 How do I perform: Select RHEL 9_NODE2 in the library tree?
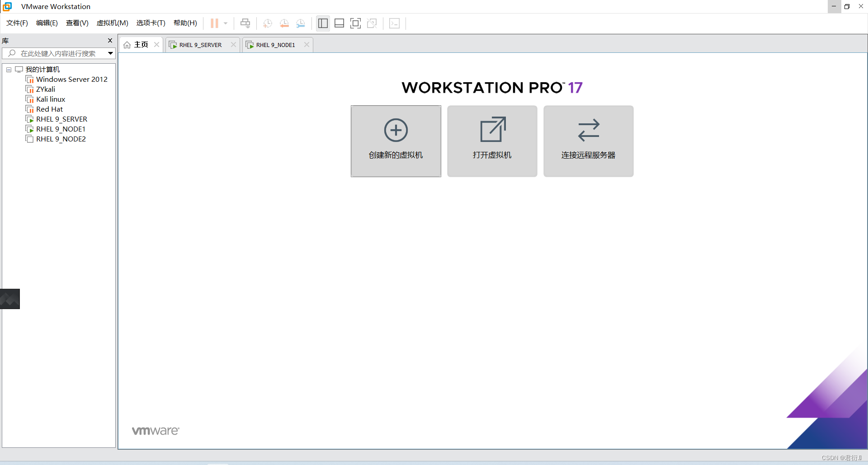point(61,139)
